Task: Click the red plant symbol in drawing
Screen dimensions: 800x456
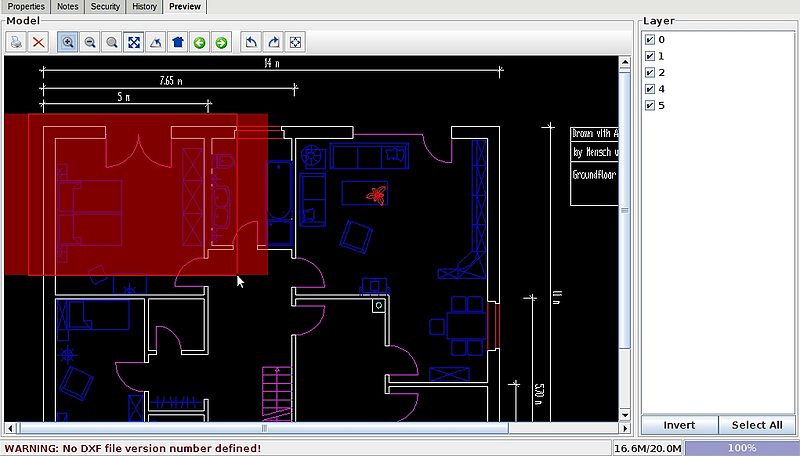Action: pyautogui.click(x=377, y=195)
